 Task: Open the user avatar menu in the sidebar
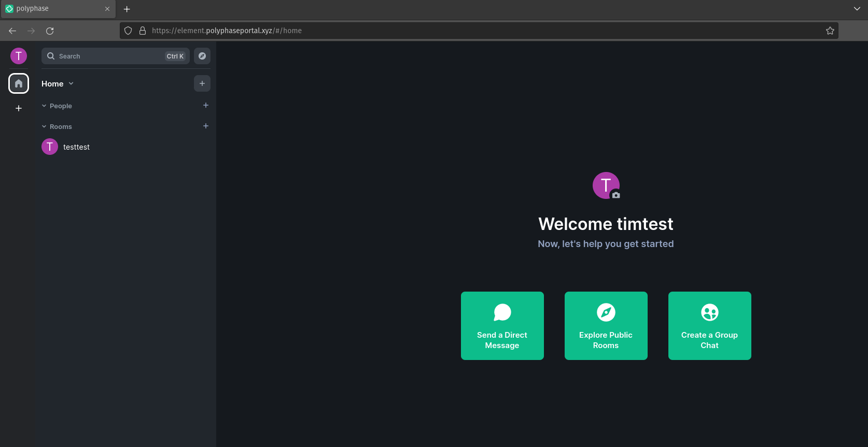[x=19, y=56]
